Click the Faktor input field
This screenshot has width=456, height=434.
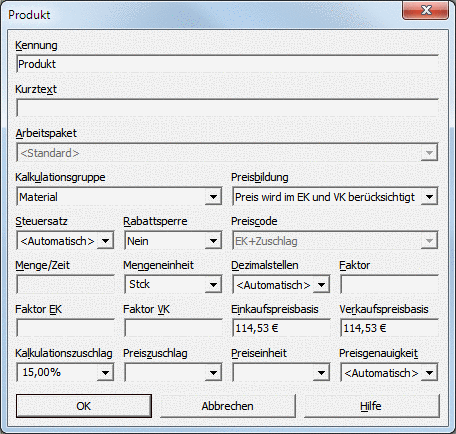(389, 285)
